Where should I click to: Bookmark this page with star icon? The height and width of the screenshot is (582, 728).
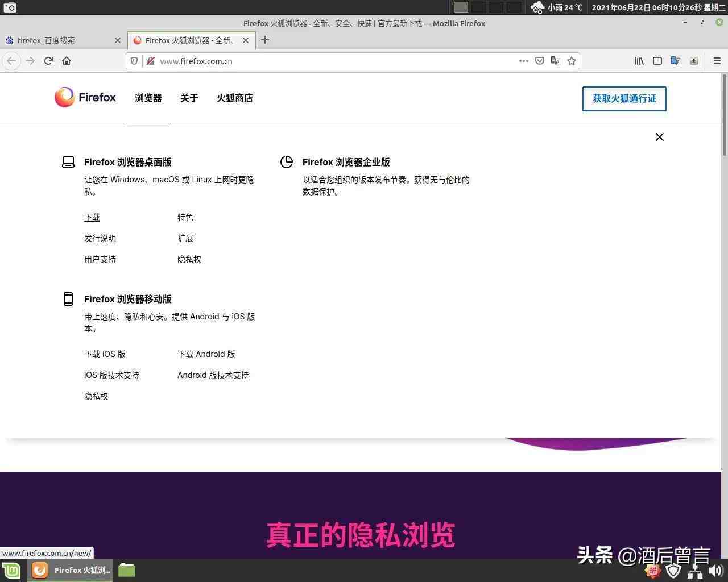coord(572,61)
